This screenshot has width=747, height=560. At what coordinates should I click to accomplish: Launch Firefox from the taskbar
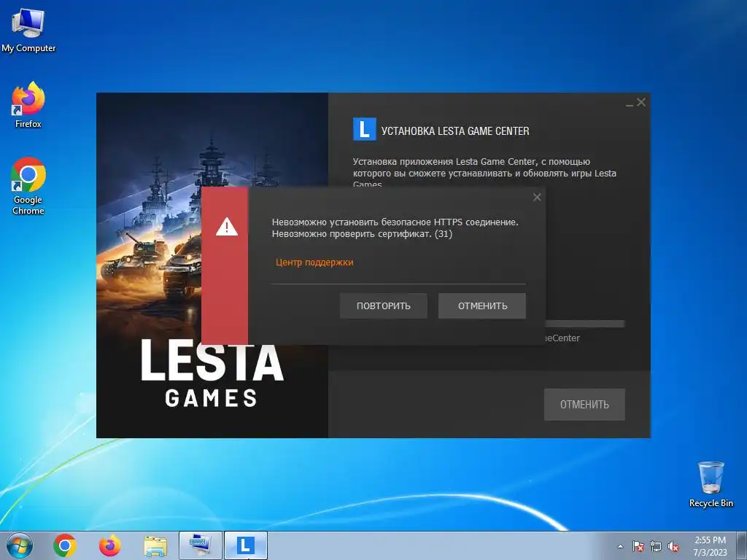110,545
